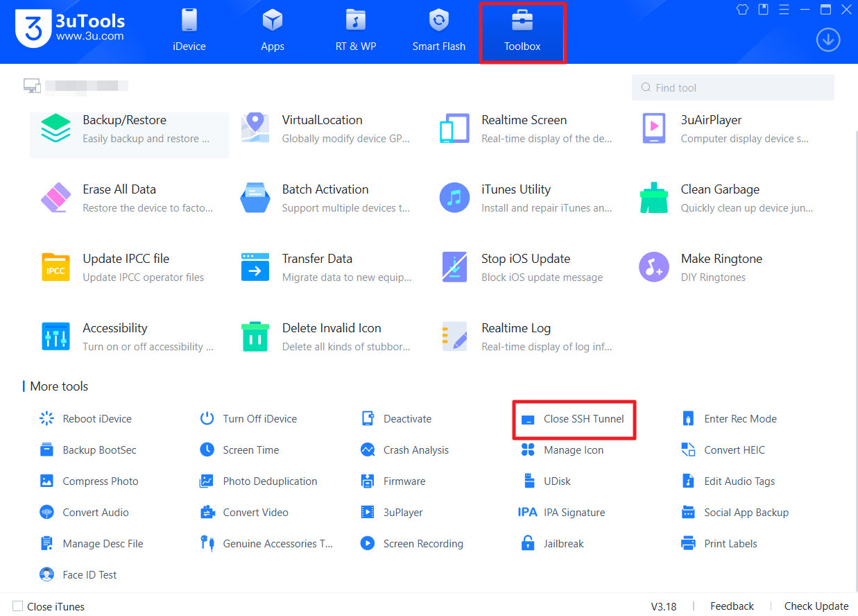The width and height of the screenshot is (858, 616).
Task: Open Edit Audio Tags
Action: (x=728, y=481)
